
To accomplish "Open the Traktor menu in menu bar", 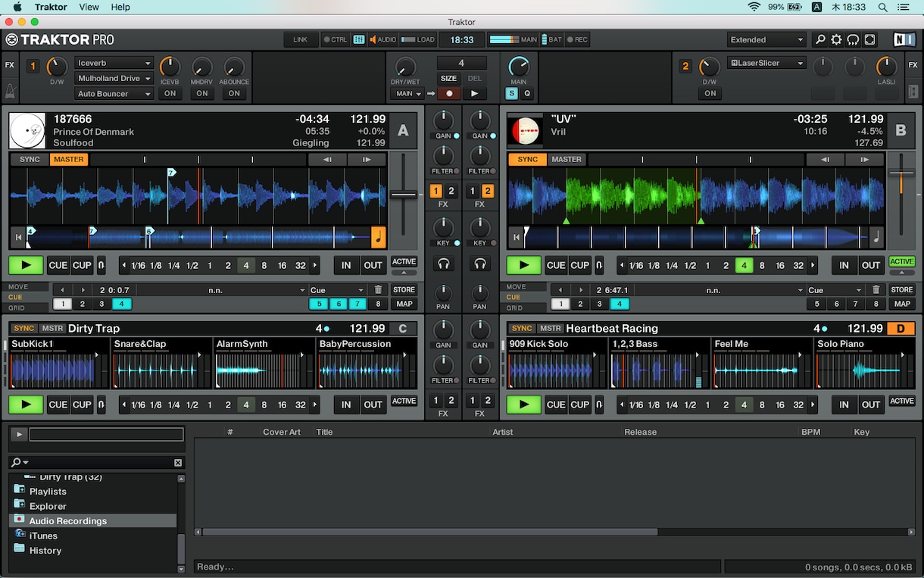I will [x=50, y=7].
